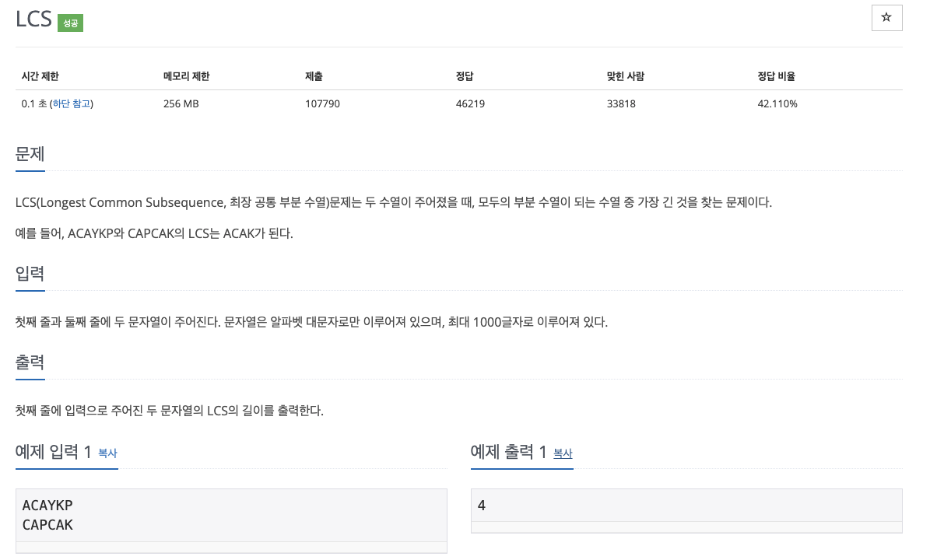The image size is (930, 560).
Task: Select the 문제 section heading
Action: point(30,154)
